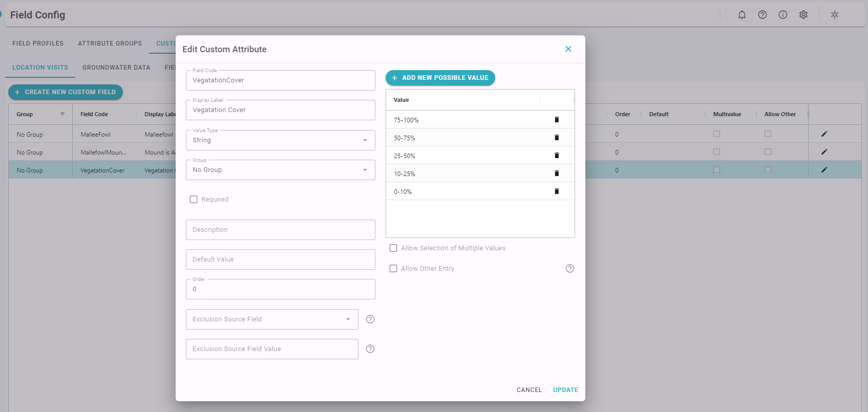Show help for Exclusion Source Field
The height and width of the screenshot is (412, 868).
click(370, 319)
